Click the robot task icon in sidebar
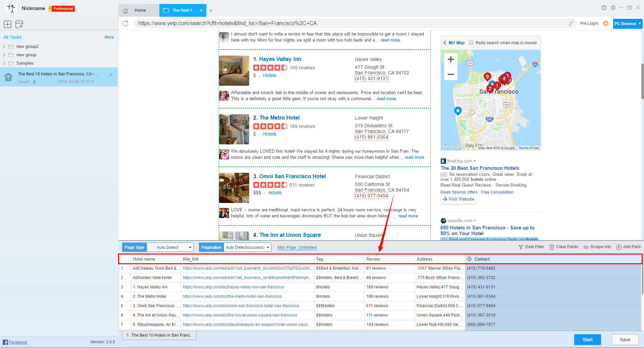This screenshot has width=644, height=348. (8, 77)
